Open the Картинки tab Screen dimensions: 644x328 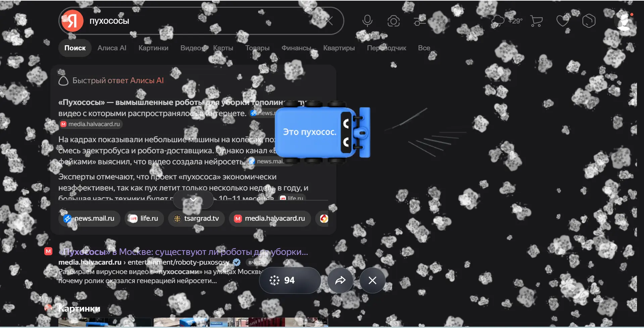tap(153, 48)
